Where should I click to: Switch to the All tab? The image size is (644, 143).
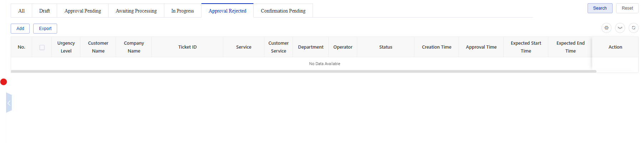(21, 11)
